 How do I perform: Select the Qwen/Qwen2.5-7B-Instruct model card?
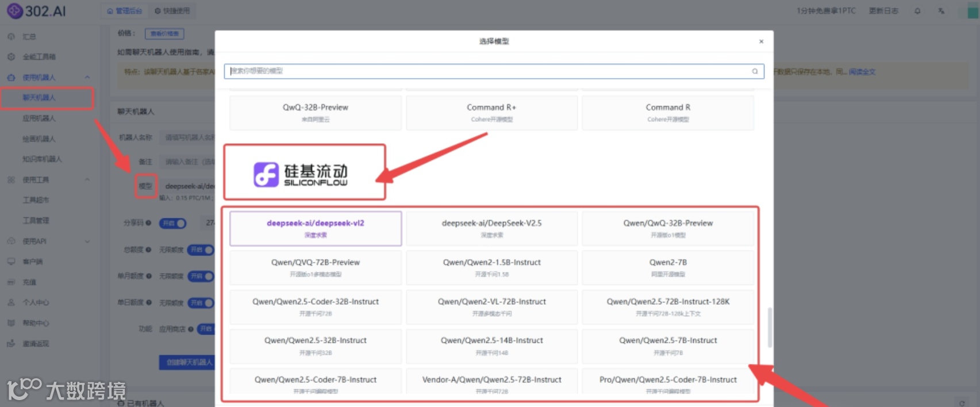tap(668, 346)
